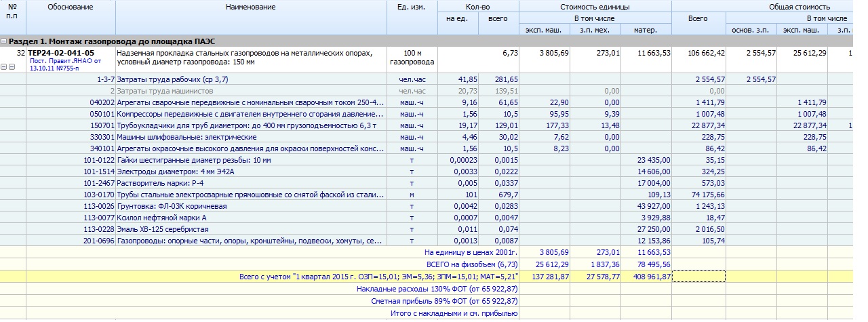Click the 'Ед. изм.' column header
The height and width of the screenshot is (322, 868).
click(x=412, y=7)
